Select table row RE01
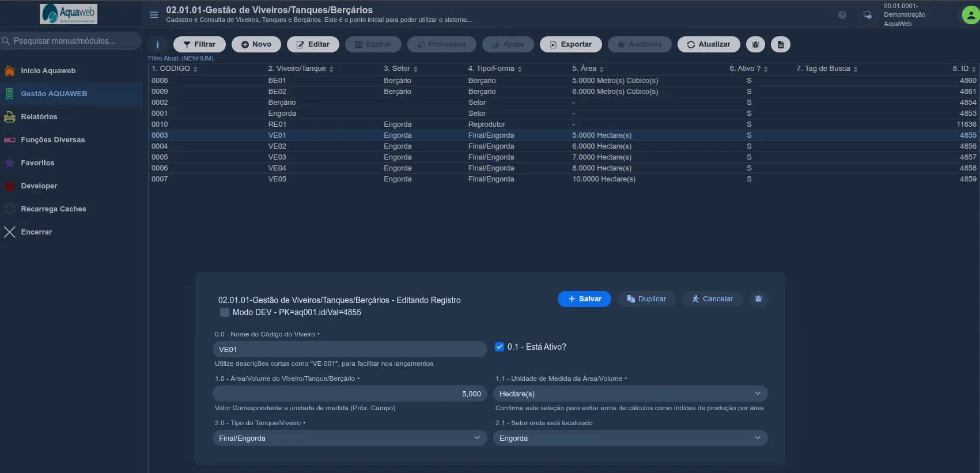The width and height of the screenshot is (980, 473). coord(563,124)
